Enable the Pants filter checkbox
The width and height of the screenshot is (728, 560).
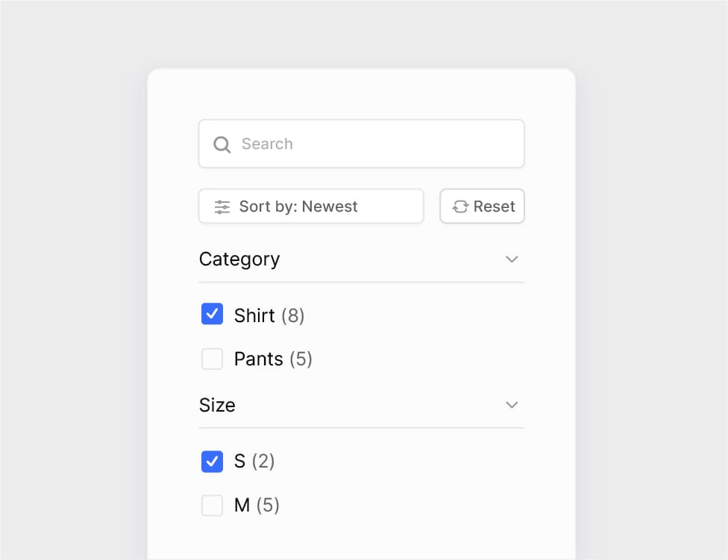212,359
